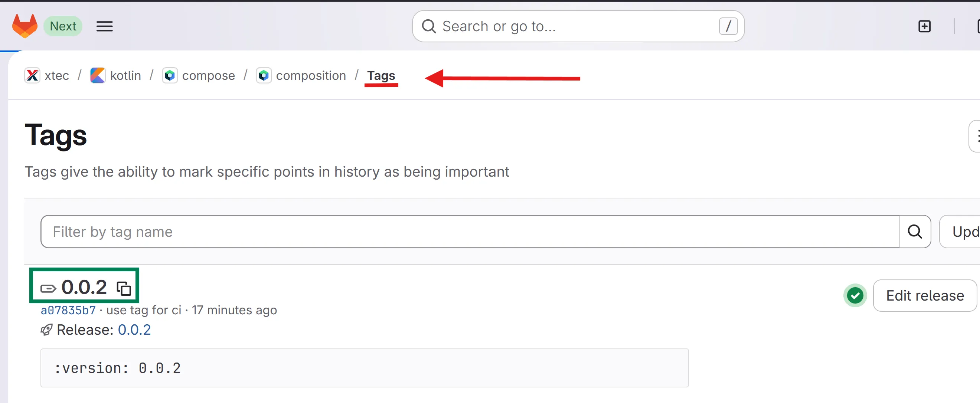Image resolution: width=980 pixels, height=403 pixels.
Task: Click the xtec group avatar icon
Action: click(32, 75)
